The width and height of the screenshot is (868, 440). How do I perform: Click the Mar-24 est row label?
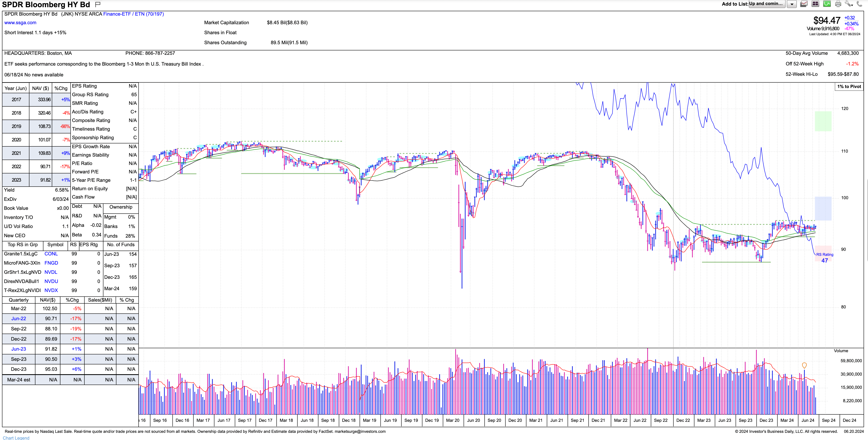(19, 380)
